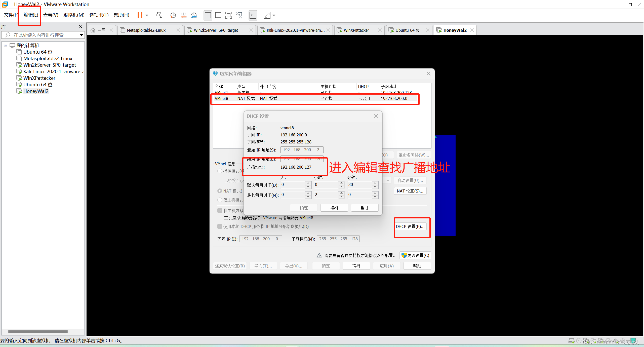Select the bridged mode radio button
The image size is (644, 347).
pyautogui.click(x=220, y=171)
